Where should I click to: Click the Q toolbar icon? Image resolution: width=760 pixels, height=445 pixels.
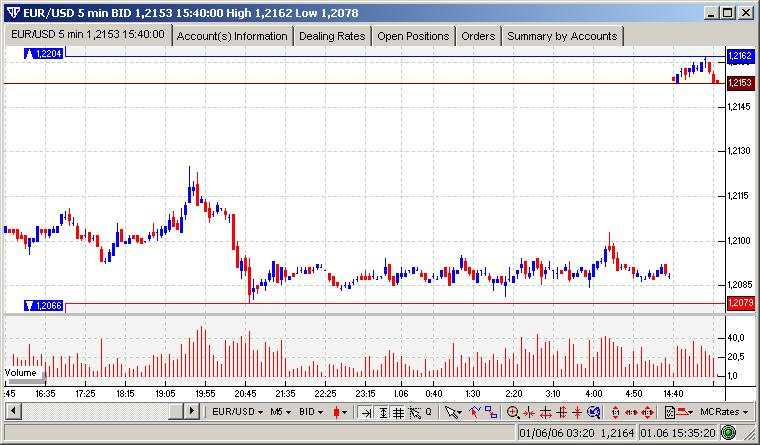click(428, 412)
